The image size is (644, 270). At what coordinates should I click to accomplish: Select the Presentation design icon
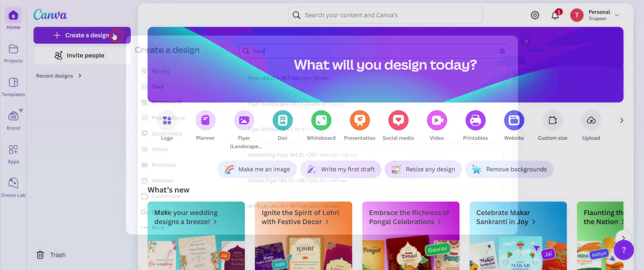[x=359, y=120]
